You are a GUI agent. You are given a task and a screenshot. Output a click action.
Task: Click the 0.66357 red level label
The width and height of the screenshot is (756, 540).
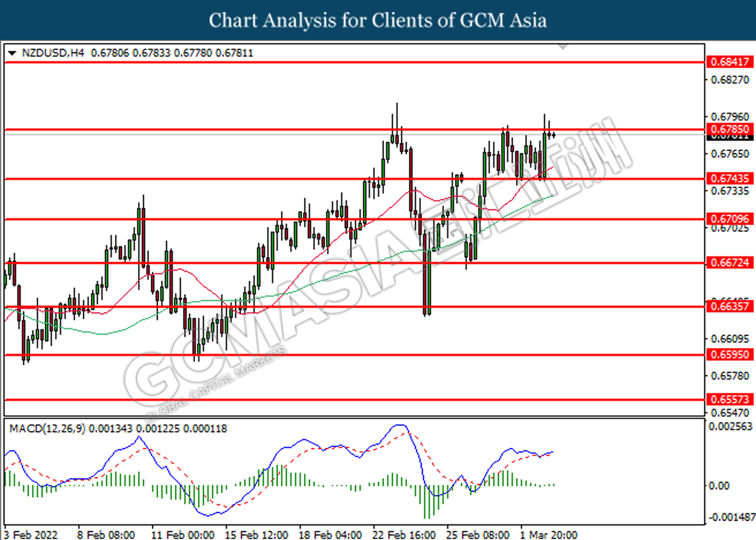tap(730, 306)
